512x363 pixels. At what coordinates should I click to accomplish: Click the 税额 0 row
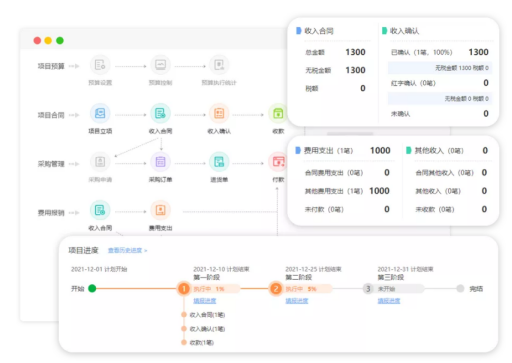335,88
